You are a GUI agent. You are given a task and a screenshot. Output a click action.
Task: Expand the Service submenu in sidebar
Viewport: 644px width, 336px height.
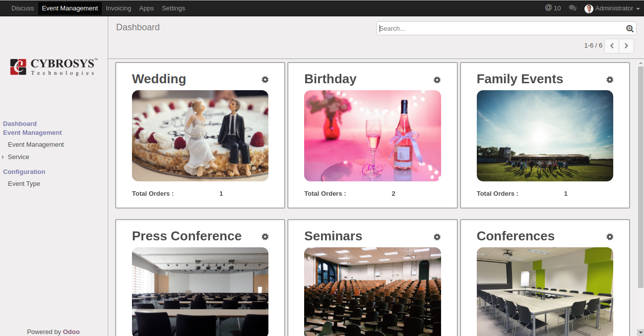pyautogui.click(x=18, y=157)
